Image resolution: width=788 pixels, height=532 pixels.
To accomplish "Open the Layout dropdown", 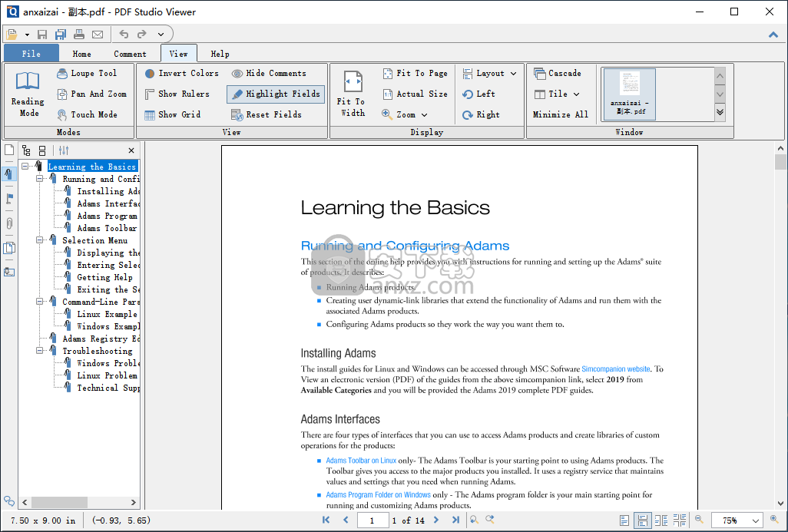I will tap(489, 74).
